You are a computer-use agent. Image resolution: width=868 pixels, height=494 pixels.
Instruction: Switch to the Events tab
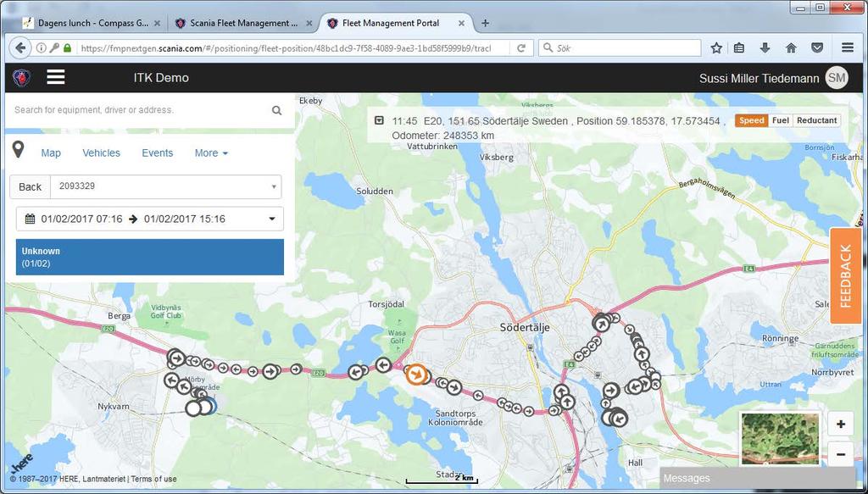click(157, 153)
